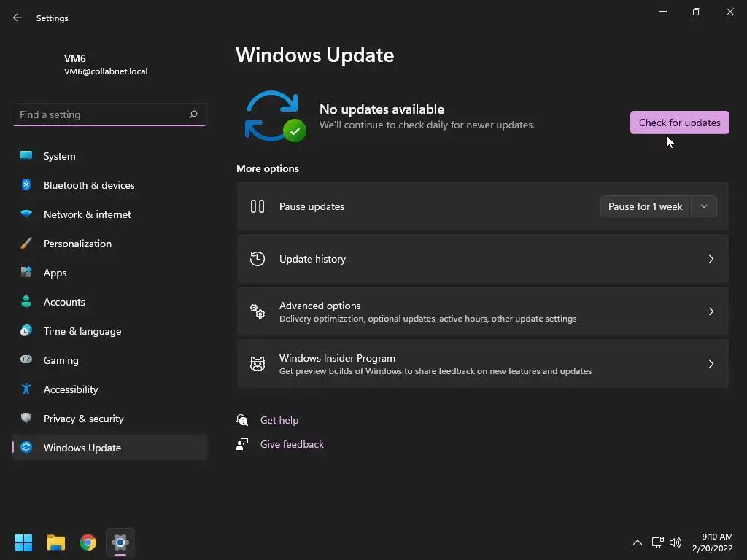747x560 pixels.
Task: Click the Windows Insider Program cat icon
Action: click(258, 364)
